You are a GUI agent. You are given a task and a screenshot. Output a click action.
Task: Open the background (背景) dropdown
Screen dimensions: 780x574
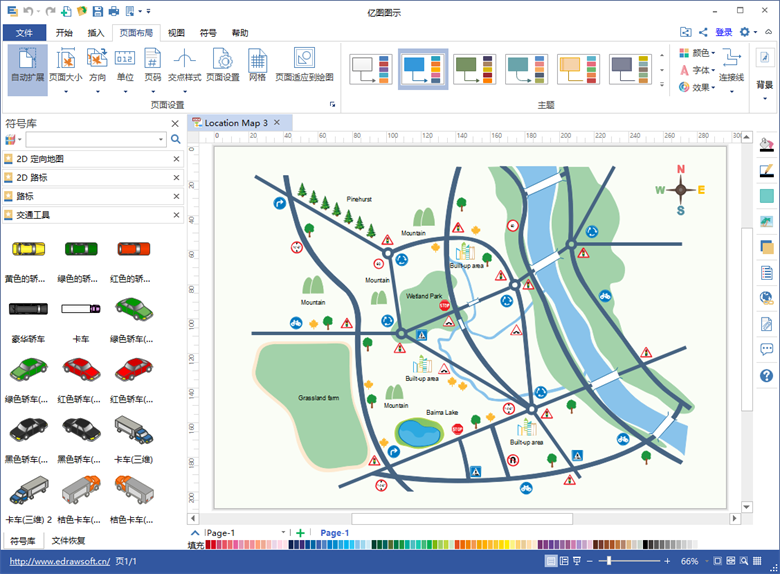click(765, 75)
